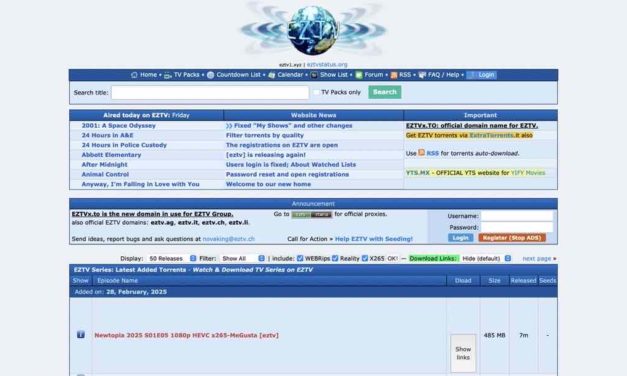Go to the Calendar page
This screenshot has width=627, height=376.
(x=290, y=75)
